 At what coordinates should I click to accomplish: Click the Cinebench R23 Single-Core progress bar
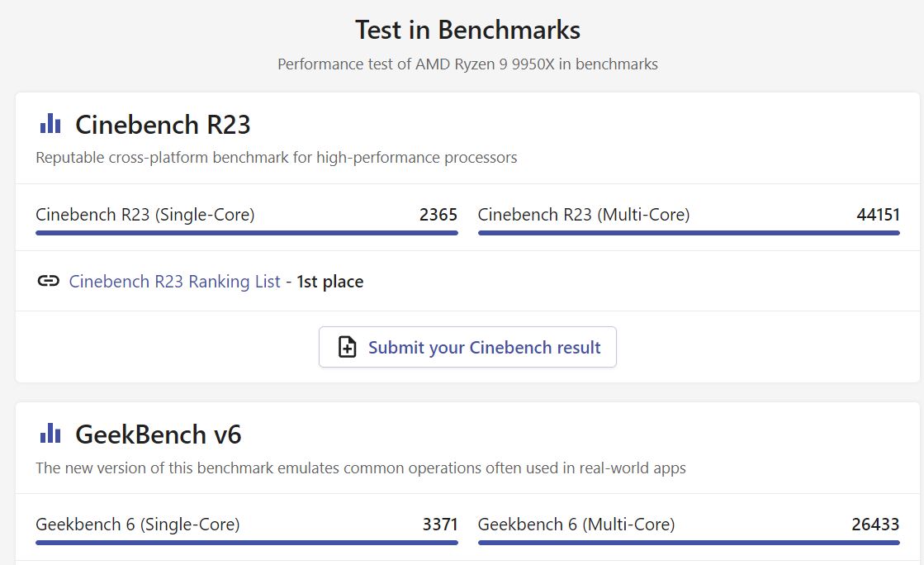(246, 233)
